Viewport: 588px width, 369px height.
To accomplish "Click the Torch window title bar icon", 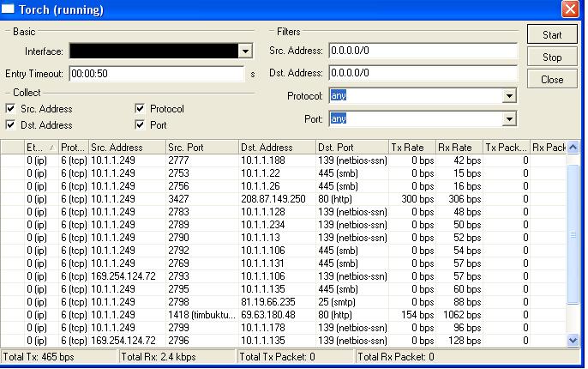I will (8, 9).
